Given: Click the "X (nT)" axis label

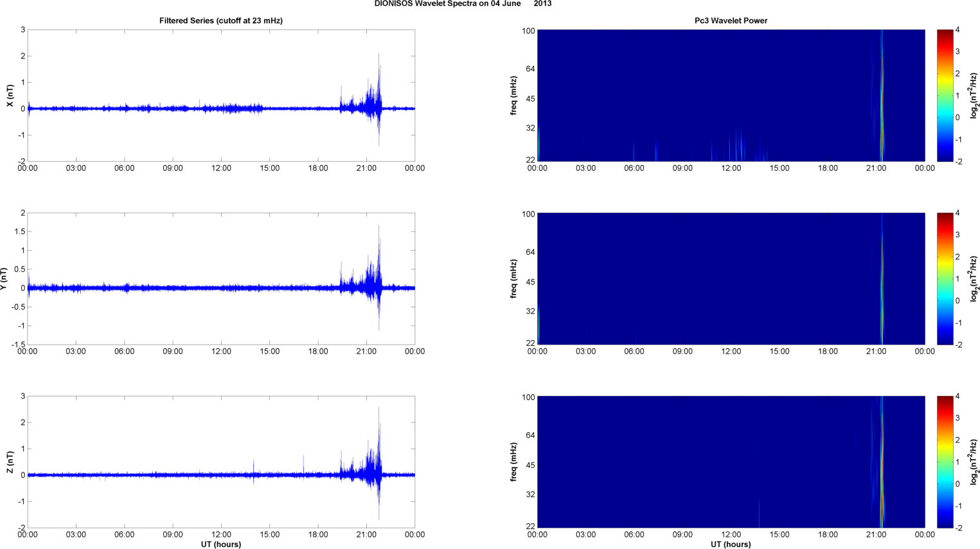Looking at the screenshot, I should point(10,96).
